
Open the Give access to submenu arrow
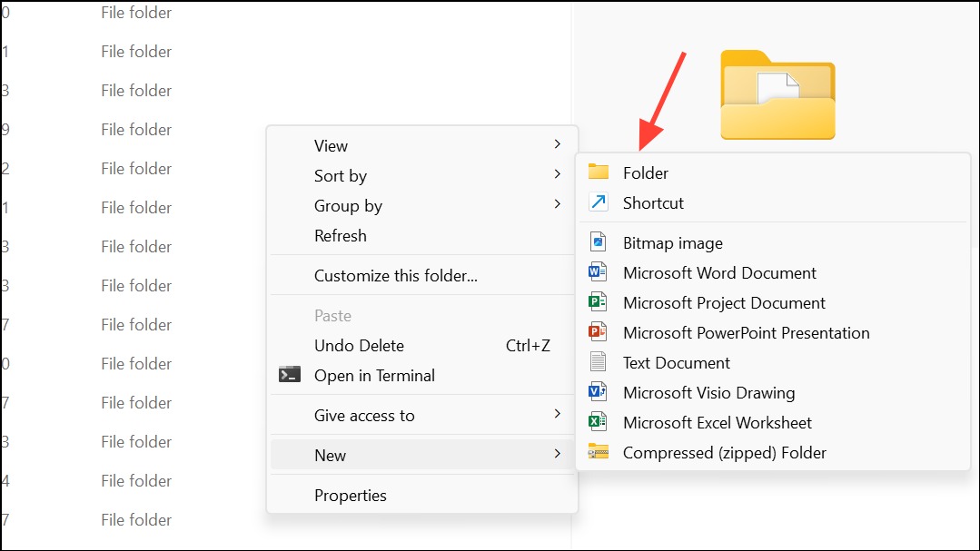click(x=557, y=415)
